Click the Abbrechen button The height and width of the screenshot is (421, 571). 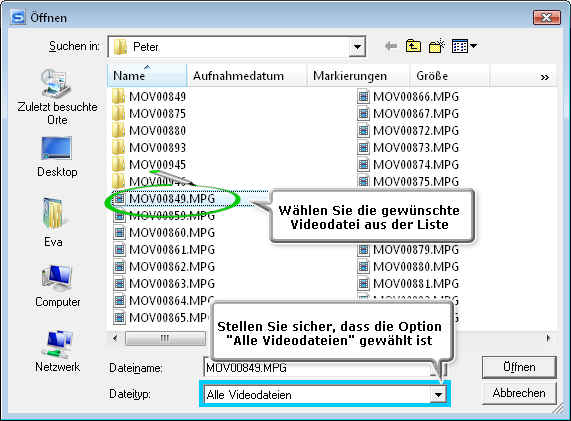click(x=519, y=393)
